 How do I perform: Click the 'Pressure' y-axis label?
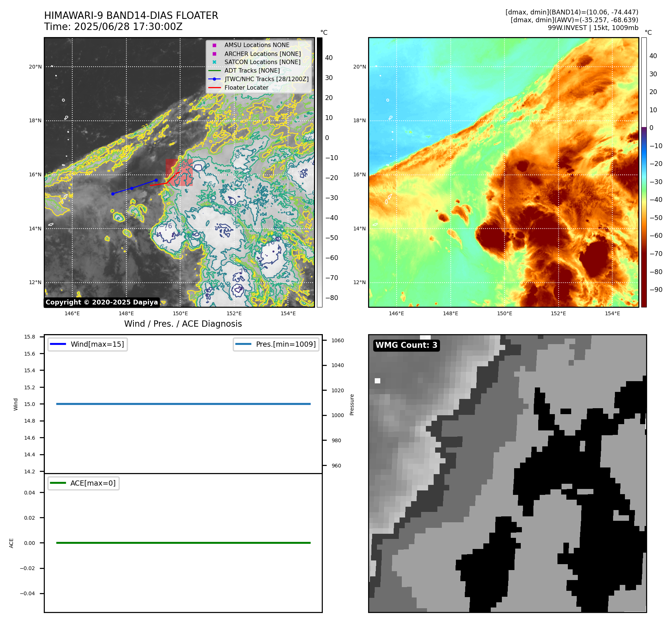[x=352, y=404]
